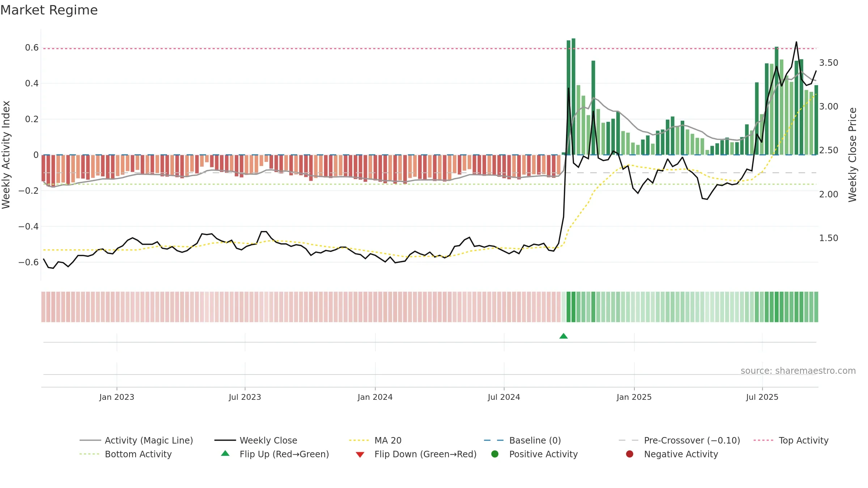Click the 2.50 right axis tick label
This screenshot has width=868, height=488.
pyautogui.click(x=829, y=150)
